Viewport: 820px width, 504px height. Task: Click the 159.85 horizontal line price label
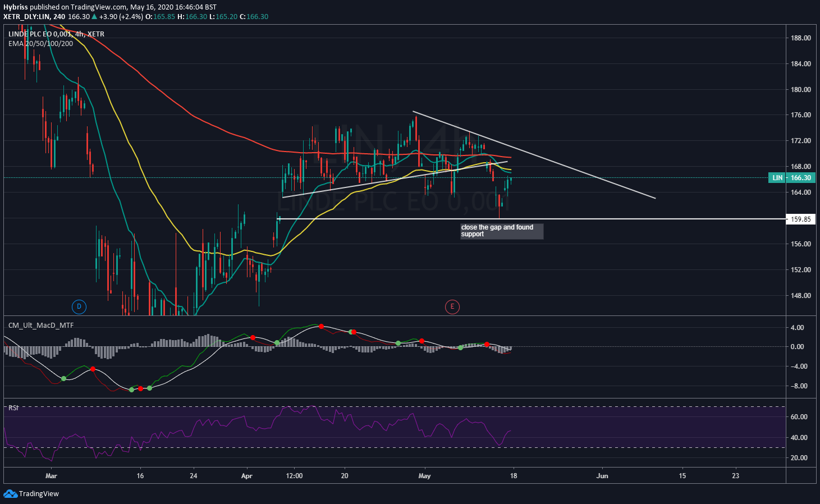coord(801,219)
